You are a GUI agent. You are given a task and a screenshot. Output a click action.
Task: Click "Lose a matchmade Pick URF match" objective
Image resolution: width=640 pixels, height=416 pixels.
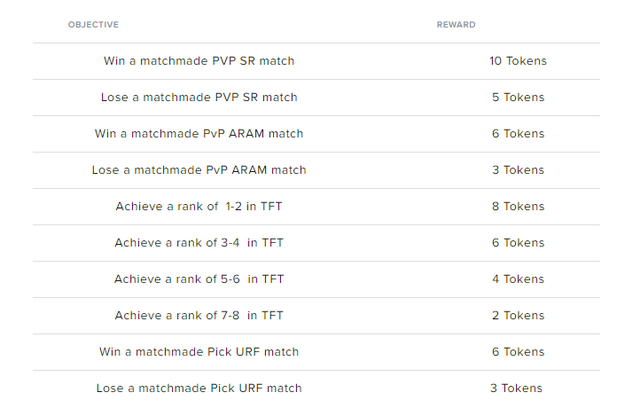199,388
